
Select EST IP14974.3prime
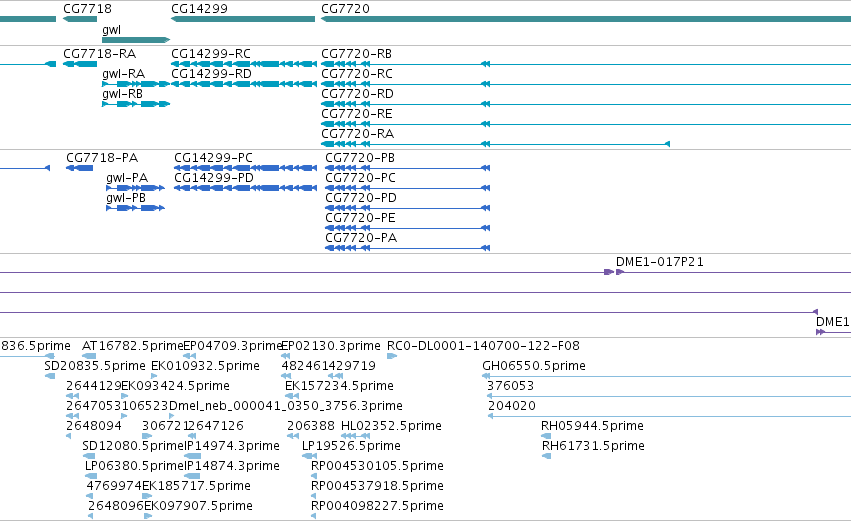(x=232, y=446)
